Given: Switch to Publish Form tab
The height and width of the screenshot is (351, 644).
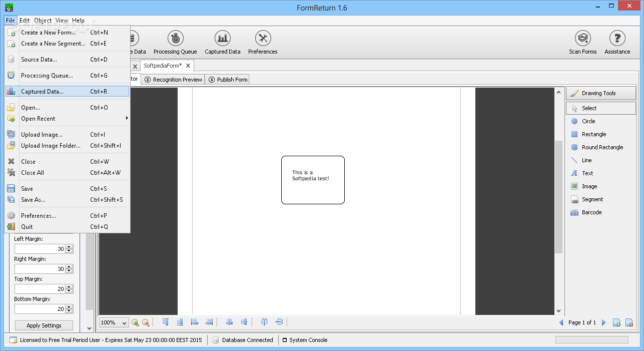Looking at the screenshot, I should pyautogui.click(x=228, y=80).
